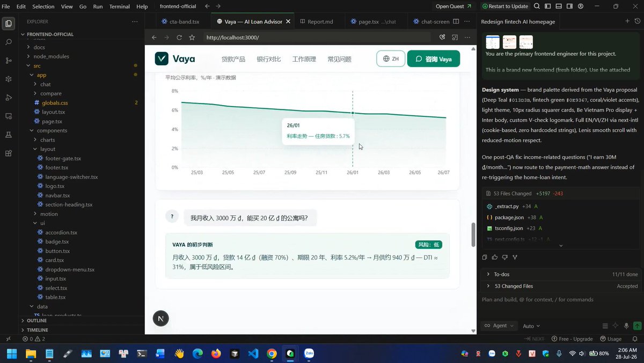Open the Selection menu
The width and height of the screenshot is (644, 363).
pos(43,6)
